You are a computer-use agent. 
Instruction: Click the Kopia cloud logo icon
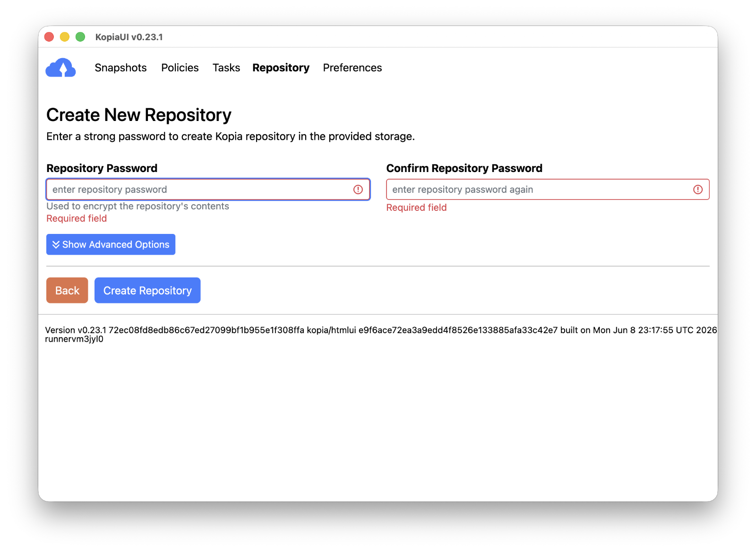coord(60,68)
